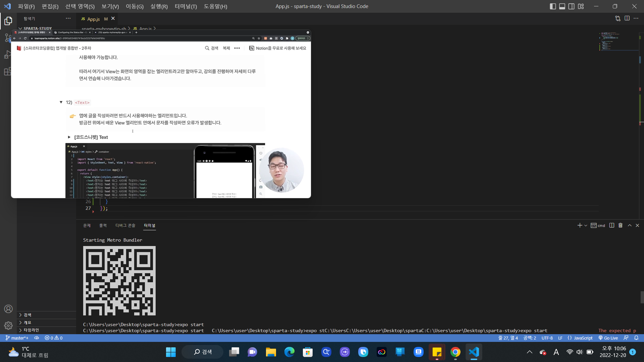Kill terminal with trash icon
644x362 pixels.
pyautogui.click(x=621, y=225)
